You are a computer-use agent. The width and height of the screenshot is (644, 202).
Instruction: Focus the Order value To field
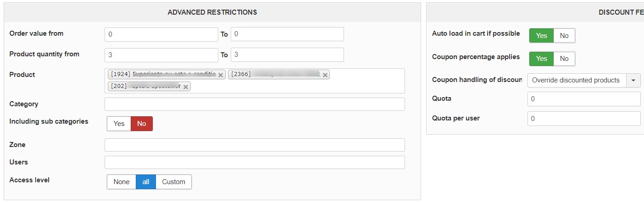click(x=287, y=34)
